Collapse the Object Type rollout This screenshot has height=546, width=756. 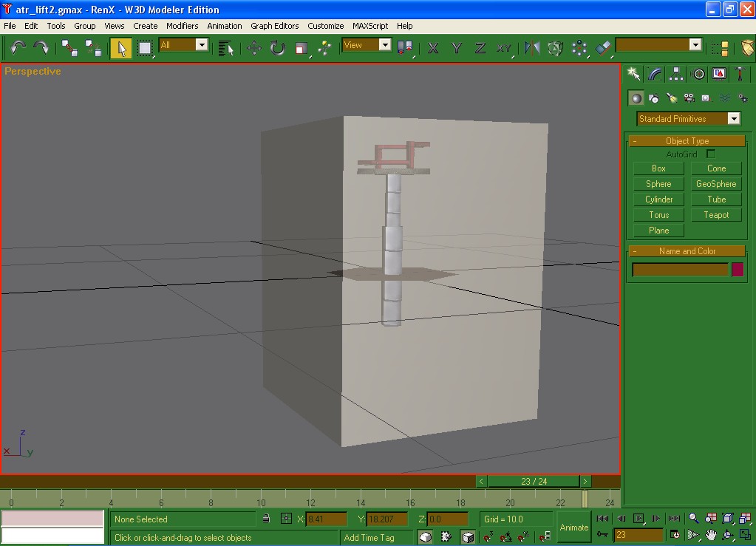coord(687,140)
